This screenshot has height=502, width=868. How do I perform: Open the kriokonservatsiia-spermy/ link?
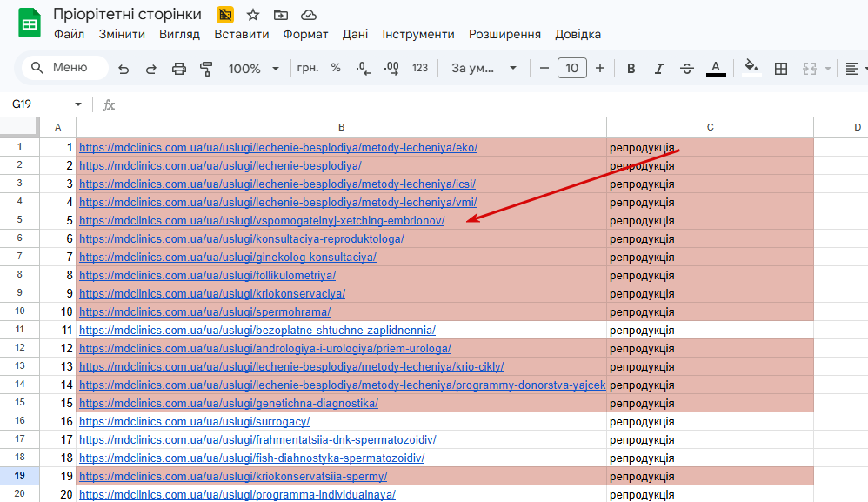tap(233, 476)
